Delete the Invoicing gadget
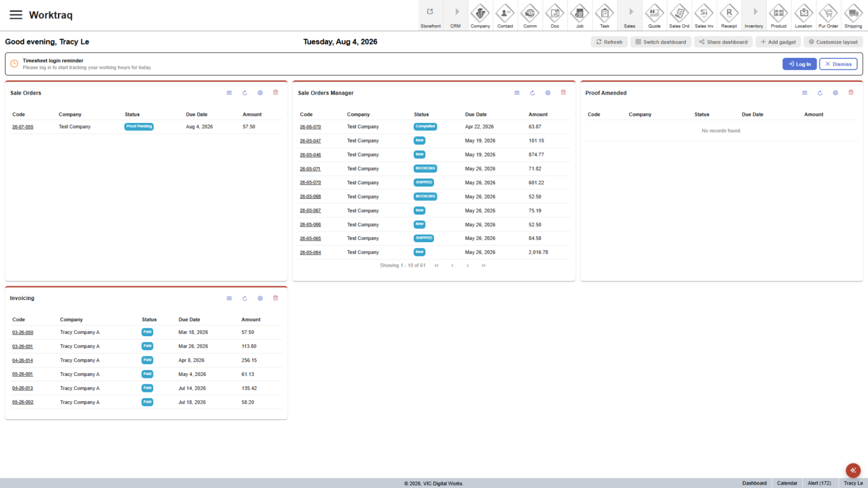This screenshot has height=488, width=868. tap(276, 298)
